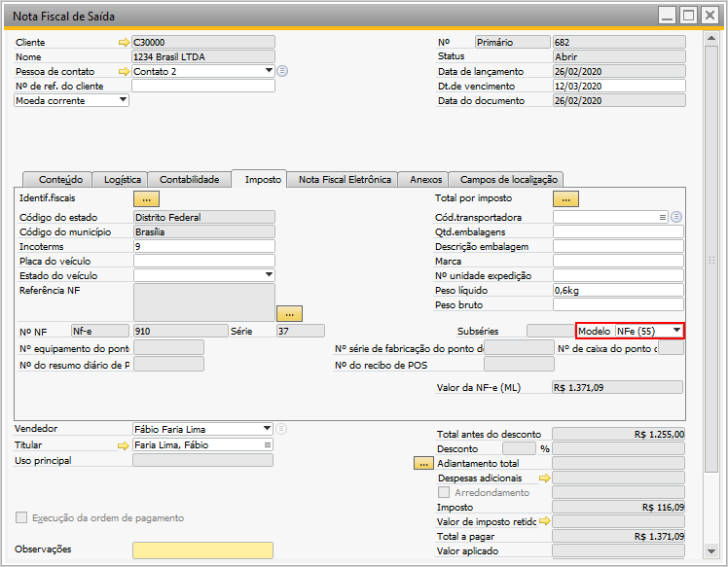This screenshot has height=567, width=728.
Task: Click details icon next to Contato 2
Action: (x=282, y=71)
